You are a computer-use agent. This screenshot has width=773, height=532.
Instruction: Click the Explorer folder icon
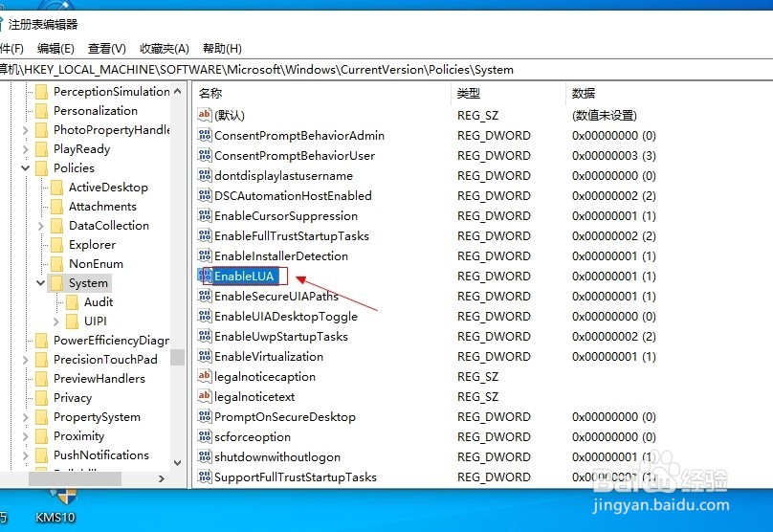(57, 245)
